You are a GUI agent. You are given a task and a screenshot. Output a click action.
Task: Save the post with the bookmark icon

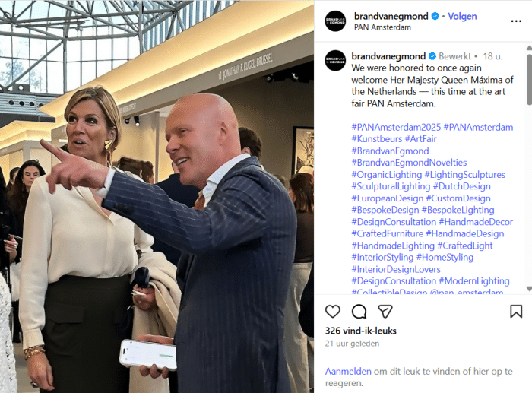point(516,311)
